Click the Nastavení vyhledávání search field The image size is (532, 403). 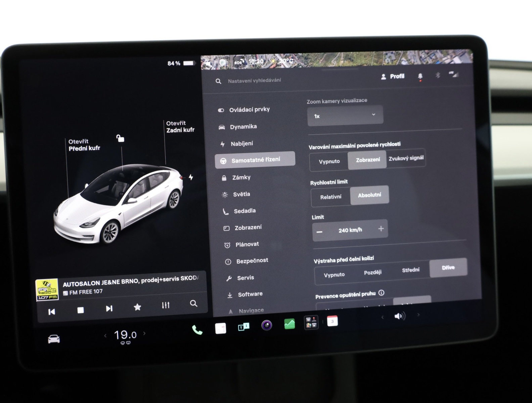tap(254, 81)
